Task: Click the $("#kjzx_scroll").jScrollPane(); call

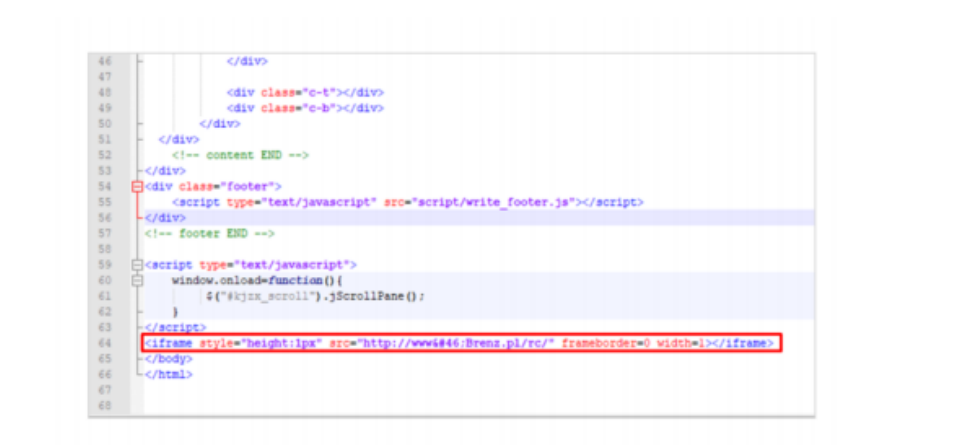Action: 316,296
